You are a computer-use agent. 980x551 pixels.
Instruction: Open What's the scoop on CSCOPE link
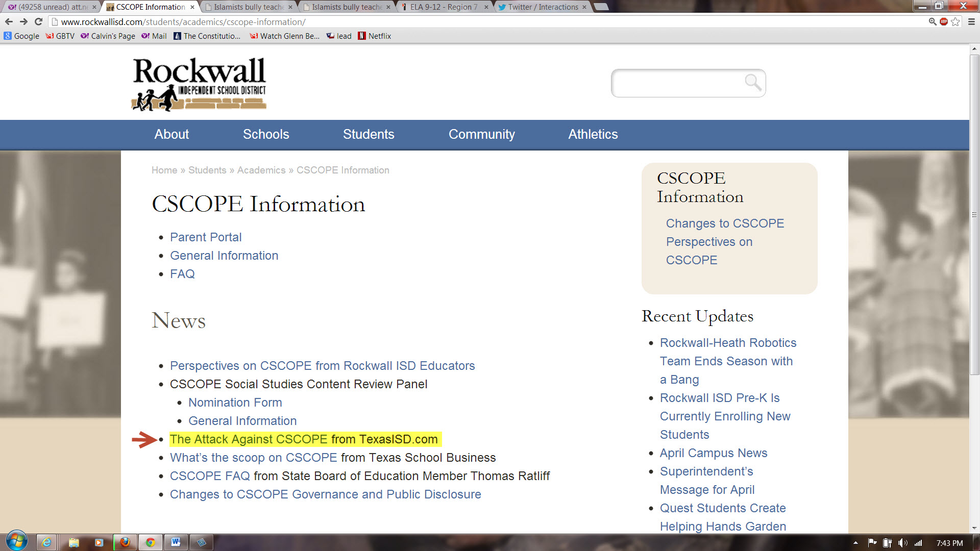253,458
